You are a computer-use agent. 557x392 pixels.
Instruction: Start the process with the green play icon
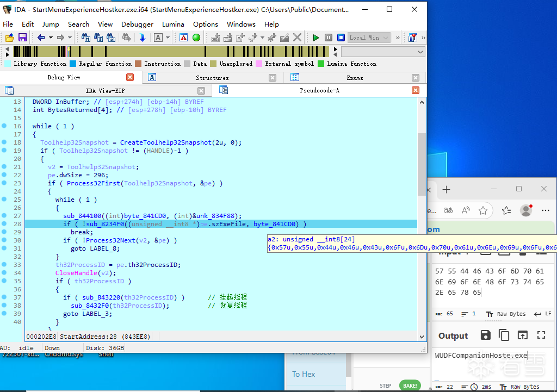[x=316, y=38]
